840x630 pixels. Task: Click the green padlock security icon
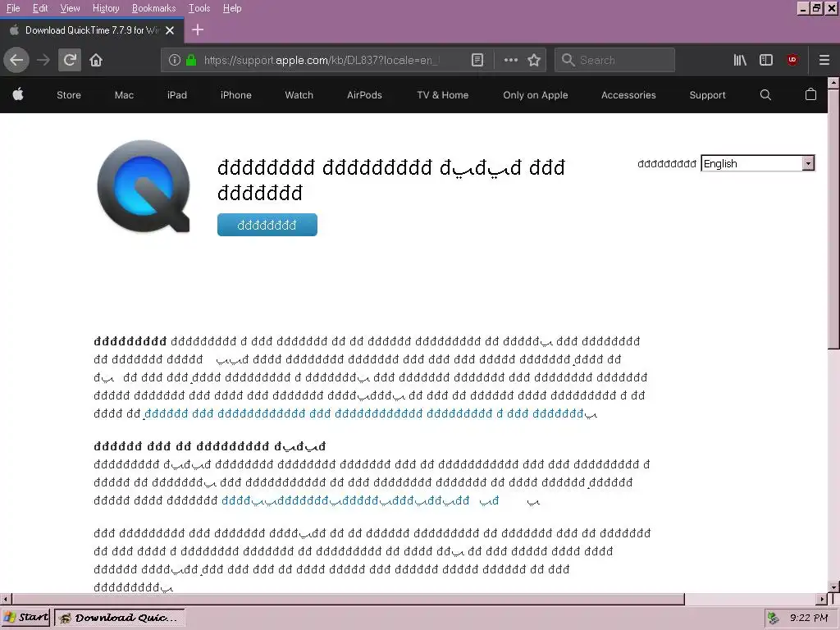coord(190,60)
